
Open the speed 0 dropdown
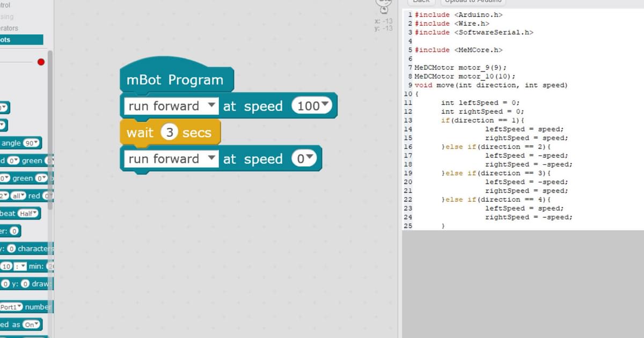point(304,159)
